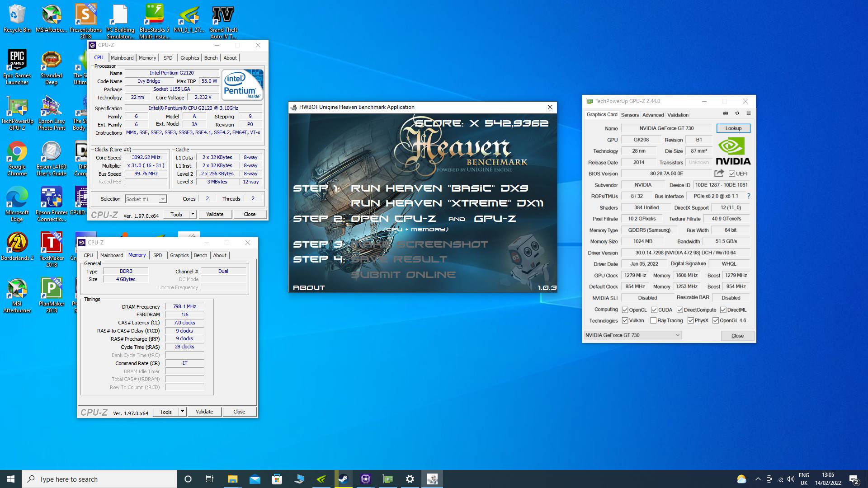Click ABOUT in Heaven Benchmark window
The height and width of the screenshot is (488, 868).
coord(309,287)
